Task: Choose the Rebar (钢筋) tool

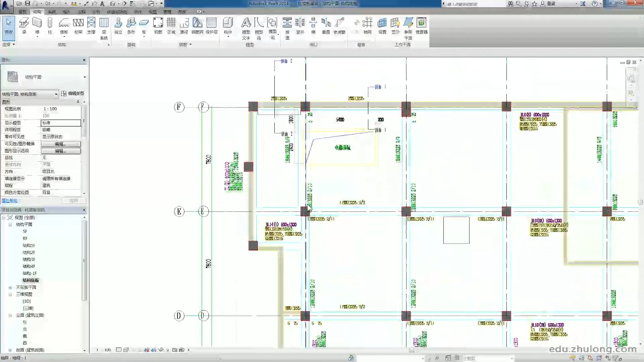Action: [158, 26]
